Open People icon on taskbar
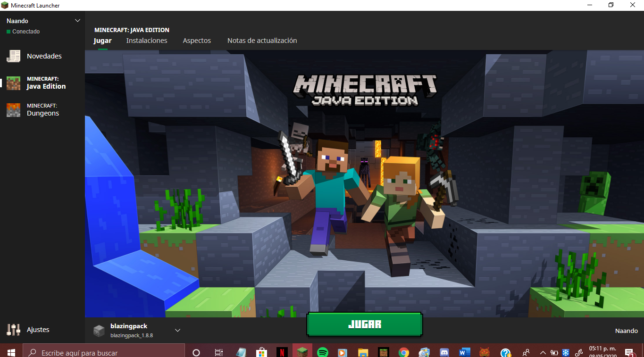The image size is (644, 357). 526,352
